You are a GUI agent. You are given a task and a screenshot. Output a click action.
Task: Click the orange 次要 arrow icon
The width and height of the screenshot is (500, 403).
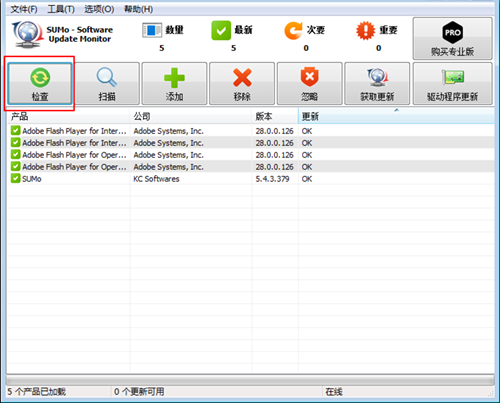pos(293,30)
